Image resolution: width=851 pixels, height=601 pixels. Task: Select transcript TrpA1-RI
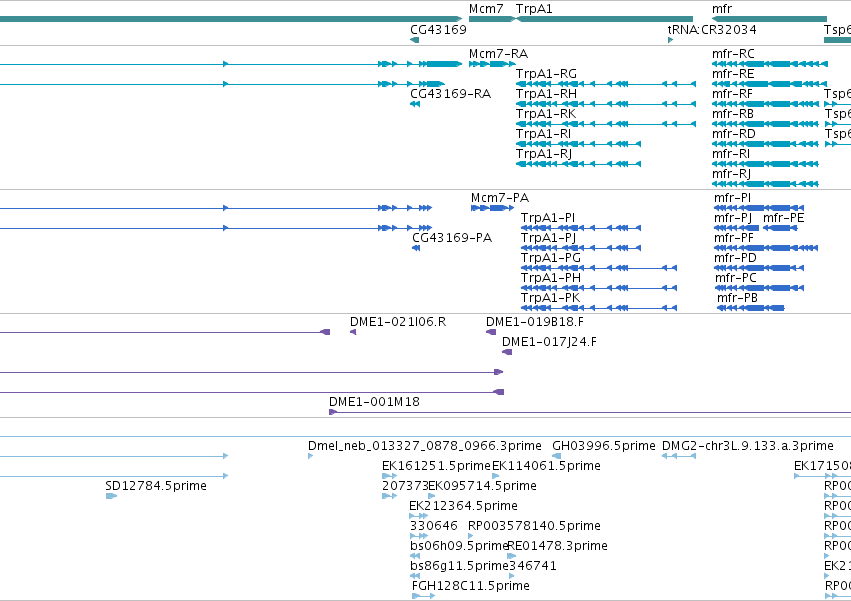tap(543, 134)
